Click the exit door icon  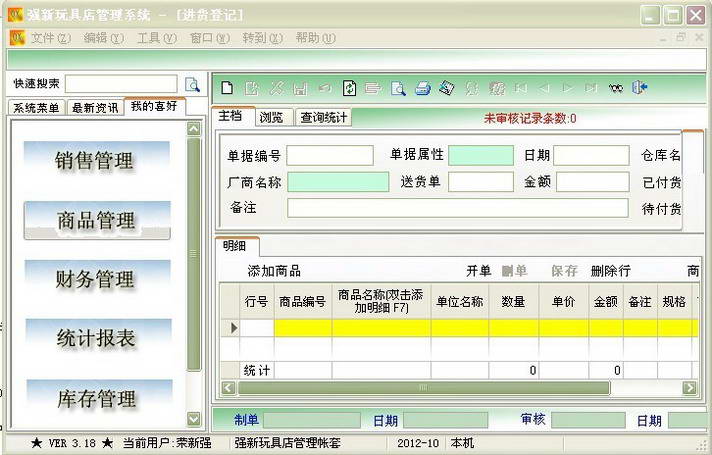click(x=639, y=87)
